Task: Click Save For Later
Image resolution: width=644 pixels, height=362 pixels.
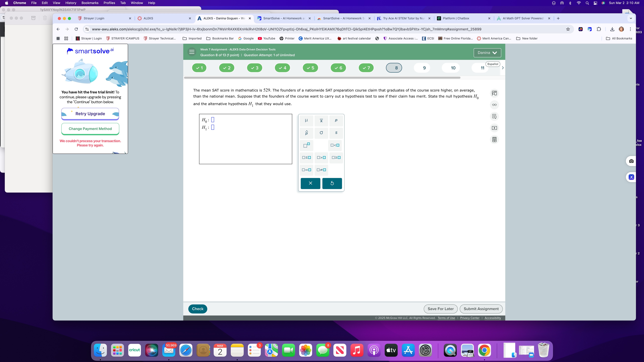Action: pyautogui.click(x=440, y=309)
